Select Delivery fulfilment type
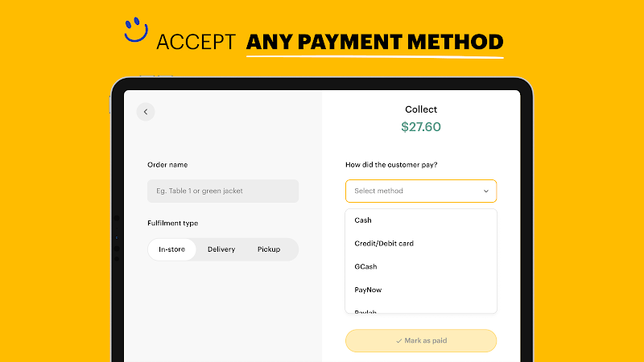Viewport: 644px width, 362px height. pyautogui.click(x=221, y=249)
